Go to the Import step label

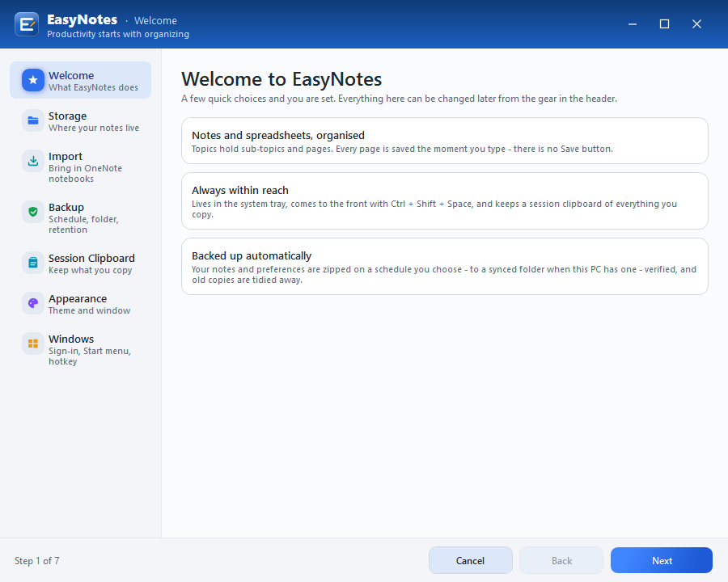click(66, 156)
